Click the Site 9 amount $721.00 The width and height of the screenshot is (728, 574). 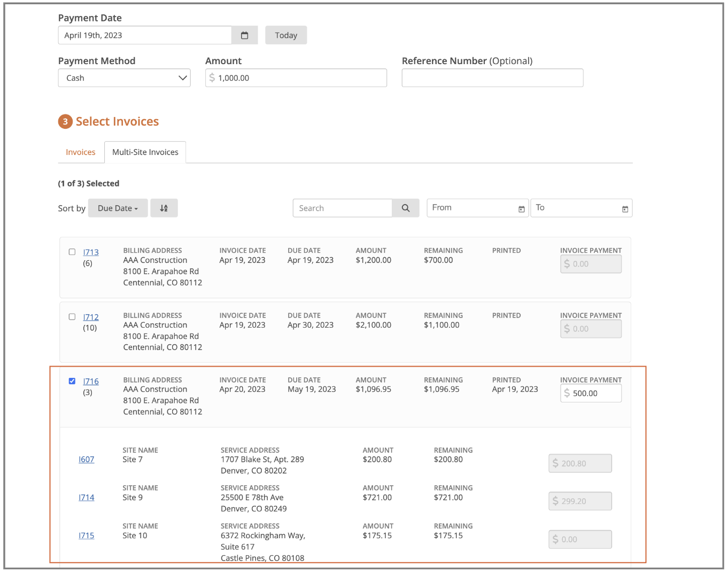click(x=377, y=498)
